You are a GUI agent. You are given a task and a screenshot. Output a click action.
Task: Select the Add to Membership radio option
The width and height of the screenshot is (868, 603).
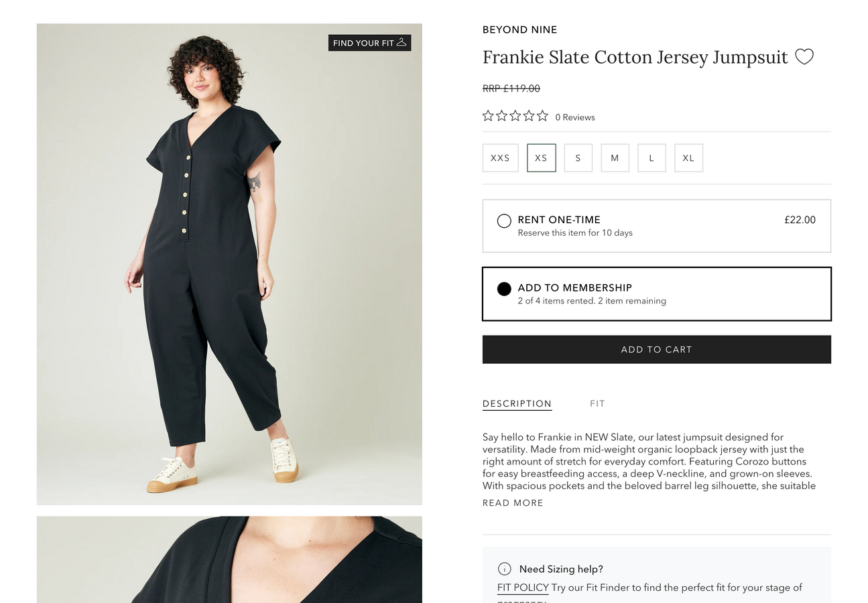504,289
